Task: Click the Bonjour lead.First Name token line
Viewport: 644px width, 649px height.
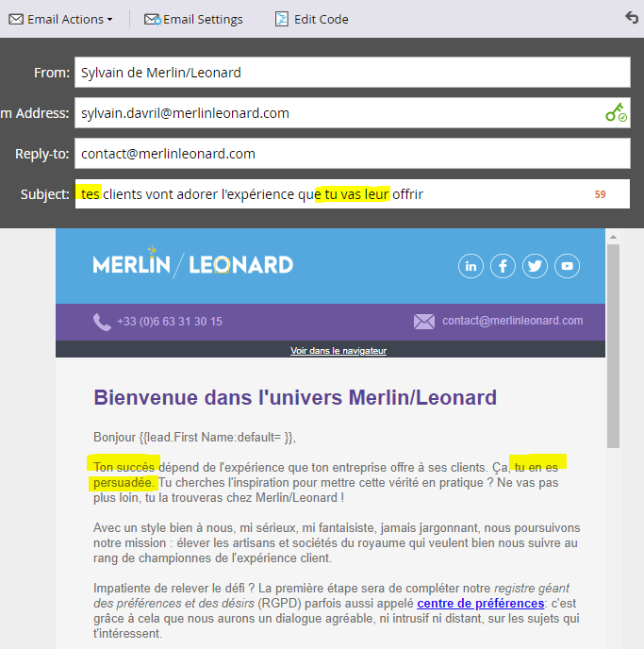Action: 194,438
